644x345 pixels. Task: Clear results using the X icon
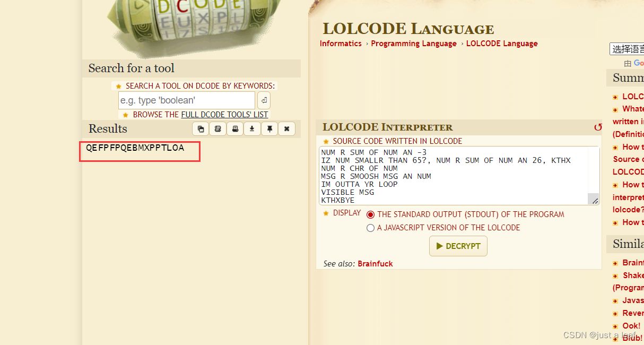tap(286, 128)
